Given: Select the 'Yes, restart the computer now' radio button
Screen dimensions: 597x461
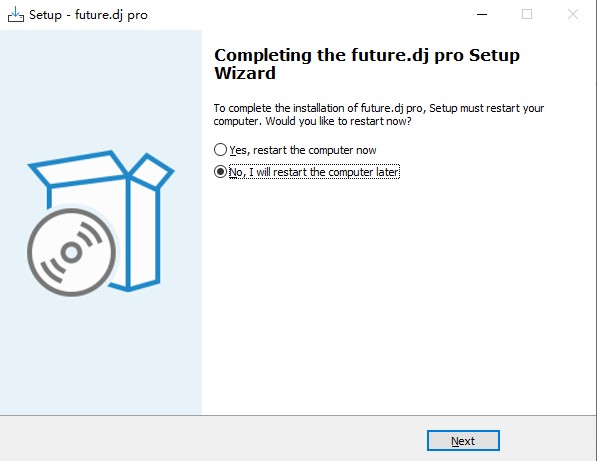Looking at the screenshot, I should click(220, 150).
